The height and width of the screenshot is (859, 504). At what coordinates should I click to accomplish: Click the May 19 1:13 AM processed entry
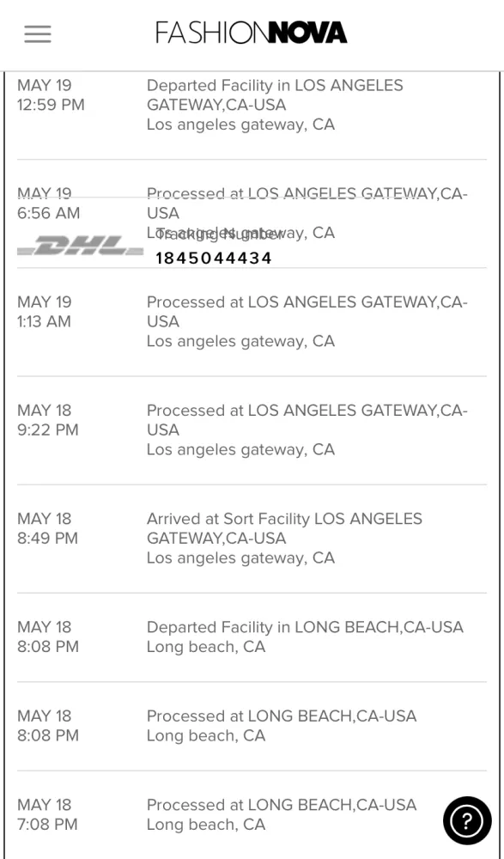tap(252, 321)
